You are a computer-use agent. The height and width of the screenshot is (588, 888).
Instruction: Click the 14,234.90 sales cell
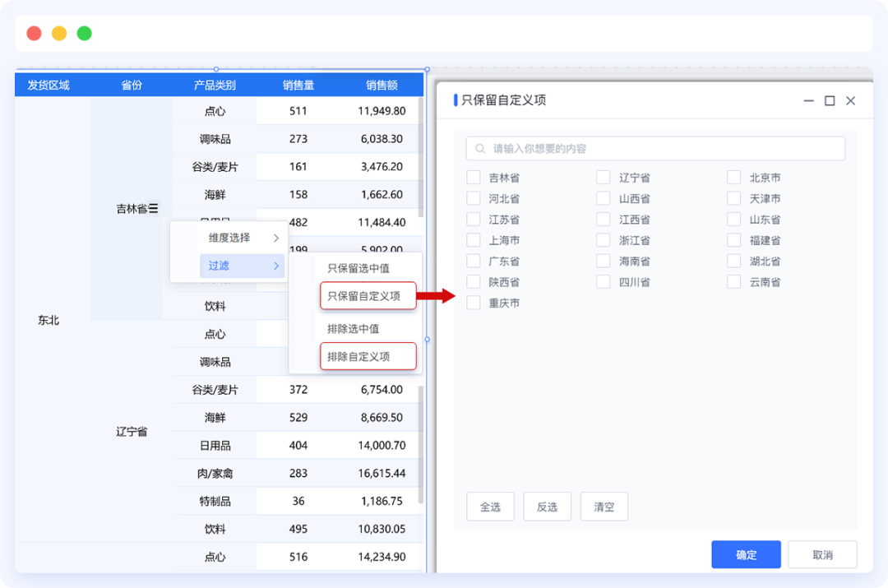(x=382, y=557)
